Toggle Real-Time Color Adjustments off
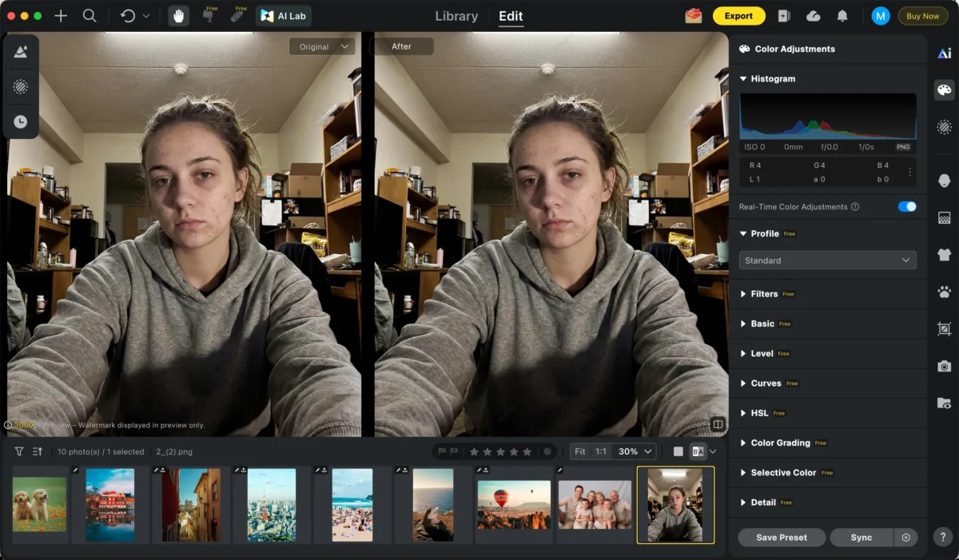This screenshot has width=959, height=560. coord(906,206)
